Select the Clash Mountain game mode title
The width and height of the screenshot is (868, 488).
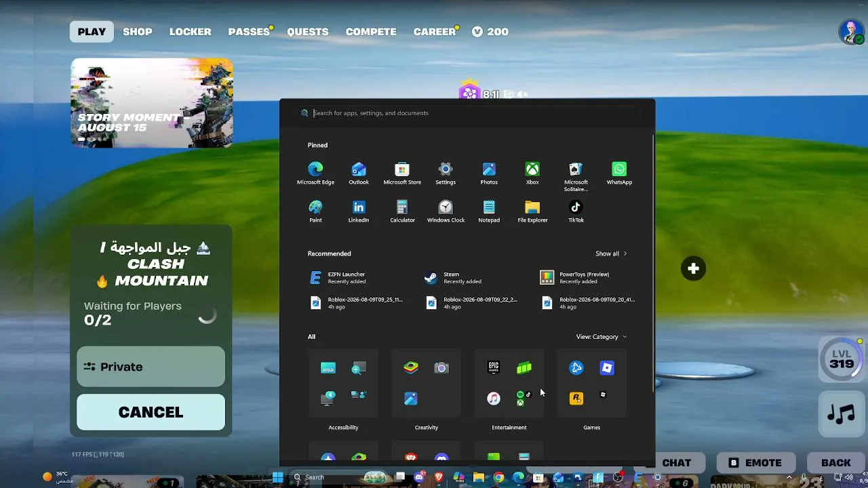click(155, 264)
